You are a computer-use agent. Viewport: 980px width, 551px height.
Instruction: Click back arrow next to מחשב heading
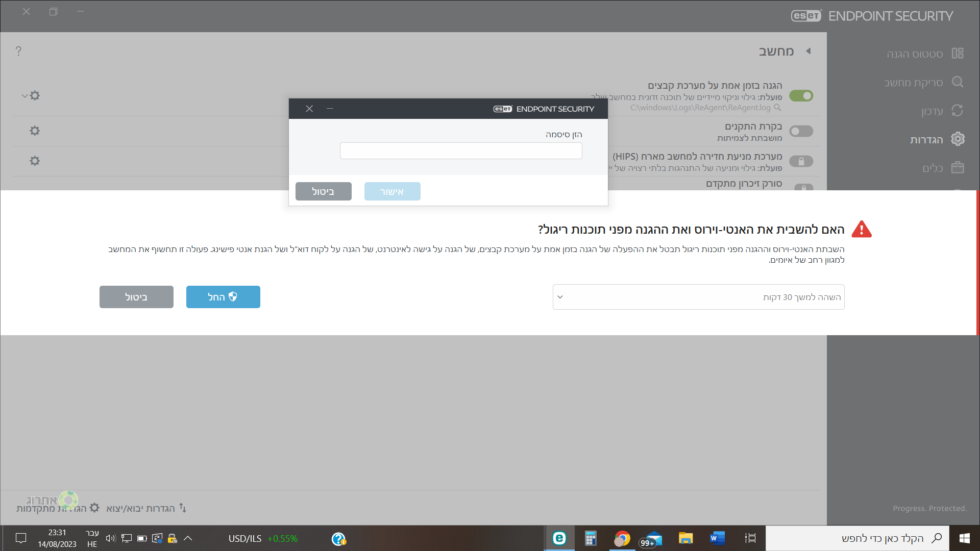coord(808,51)
